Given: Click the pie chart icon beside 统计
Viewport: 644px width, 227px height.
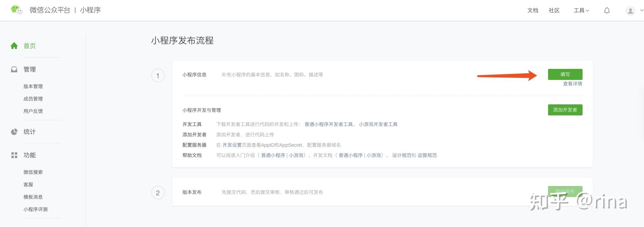Looking at the screenshot, I should click(x=14, y=132).
